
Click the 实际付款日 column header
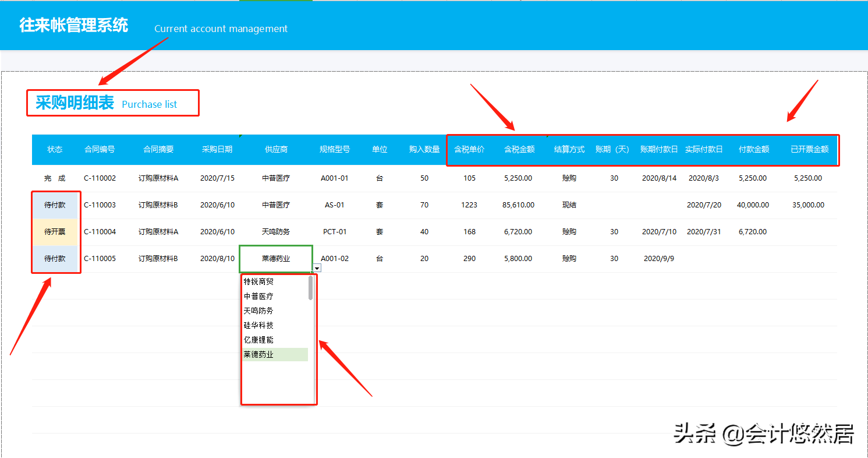[704, 149]
